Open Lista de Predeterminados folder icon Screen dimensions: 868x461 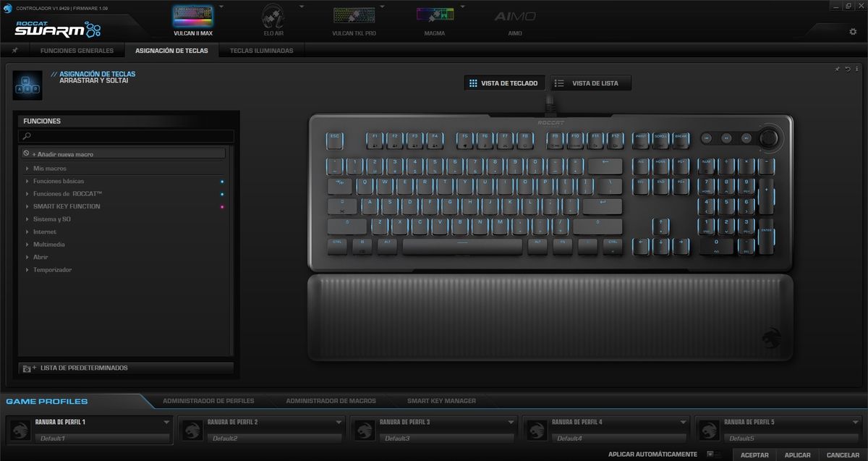[28, 368]
